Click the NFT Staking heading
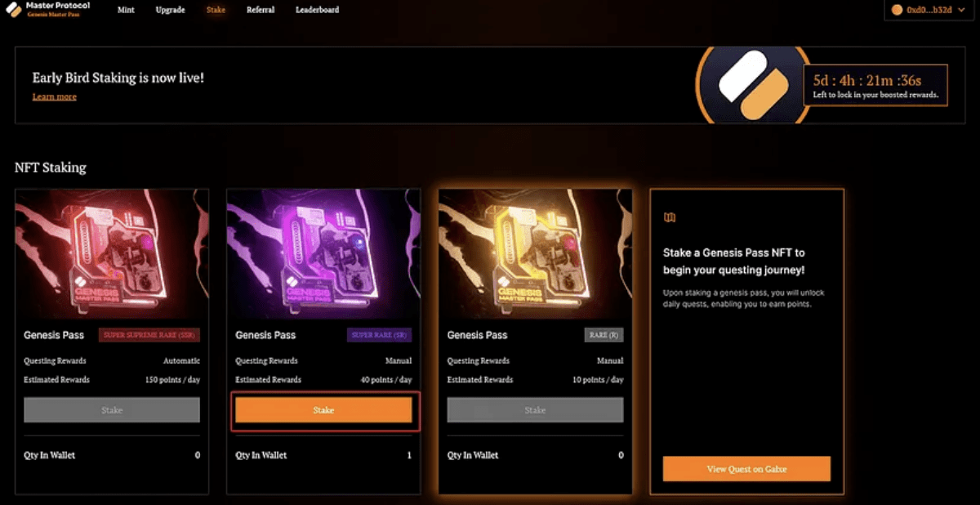Screen dimensions: 980x505 tap(50, 168)
